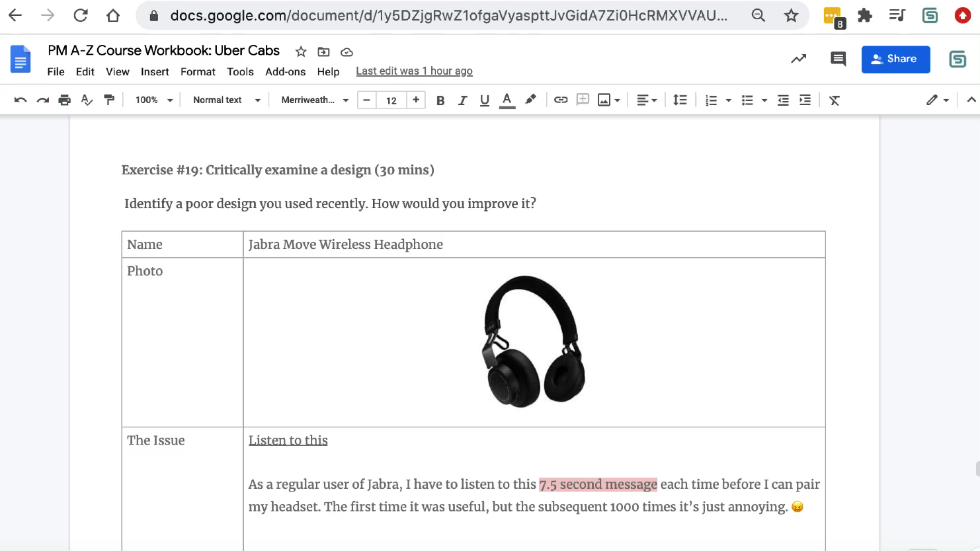Move document to folder icon
The image size is (980, 551).
tap(323, 52)
